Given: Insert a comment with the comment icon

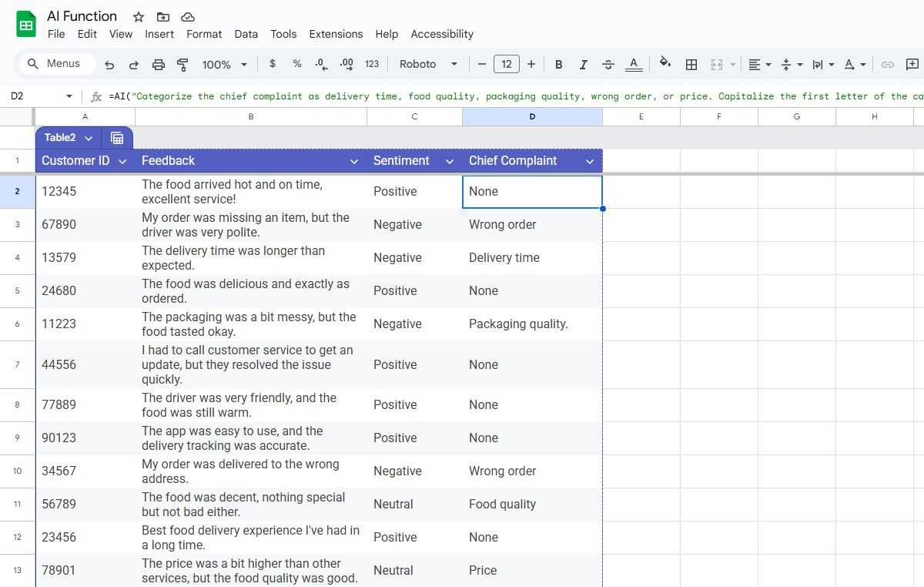Looking at the screenshot, I should point(913,64).
